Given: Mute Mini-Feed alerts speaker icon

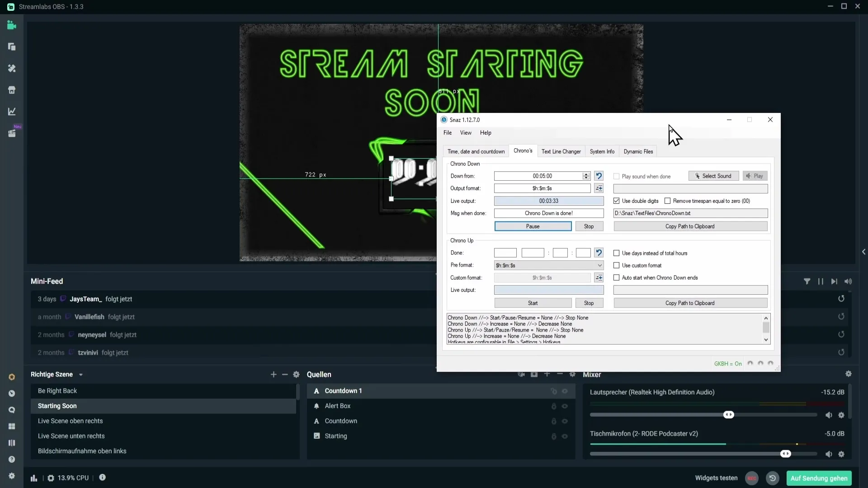Looking at the screenshot, I should tap(848, 282).
